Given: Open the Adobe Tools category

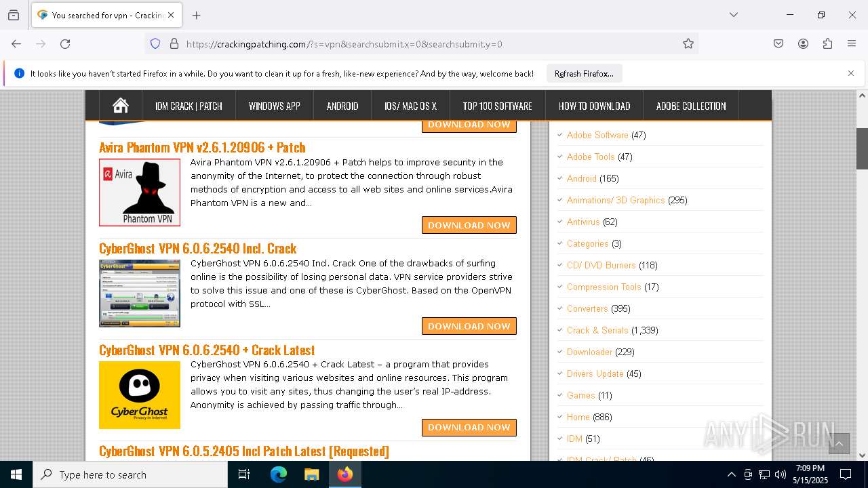Looking at the screenshot, I should [x=591, y=157].
